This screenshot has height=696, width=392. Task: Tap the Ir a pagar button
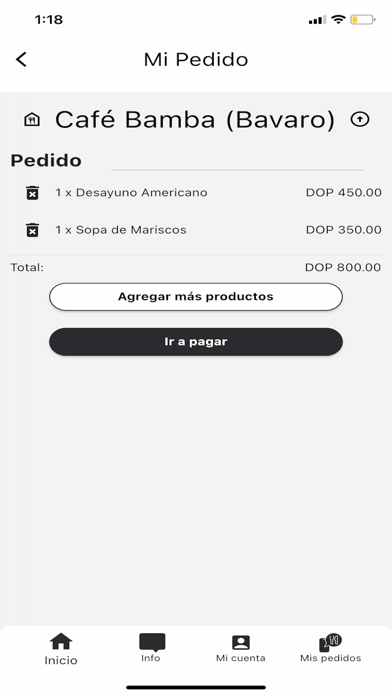click(196, 342)
